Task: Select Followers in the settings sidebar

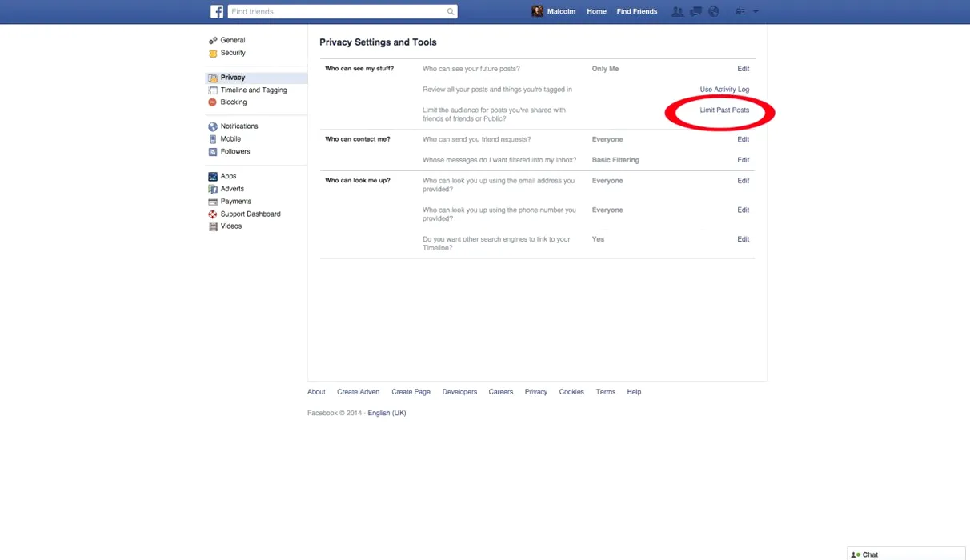Action: pyautogui.click(x=235, y=151)
